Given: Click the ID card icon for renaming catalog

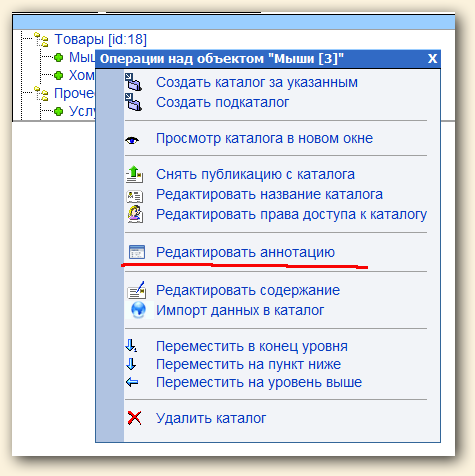Looking at the screenshot, I should [135, 196].
